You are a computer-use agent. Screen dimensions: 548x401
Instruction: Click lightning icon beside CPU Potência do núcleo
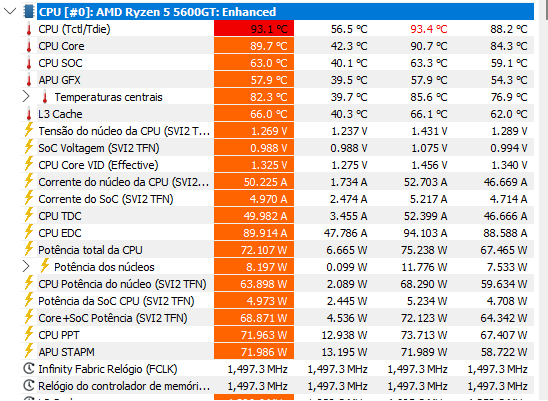[x=29, y=283]
